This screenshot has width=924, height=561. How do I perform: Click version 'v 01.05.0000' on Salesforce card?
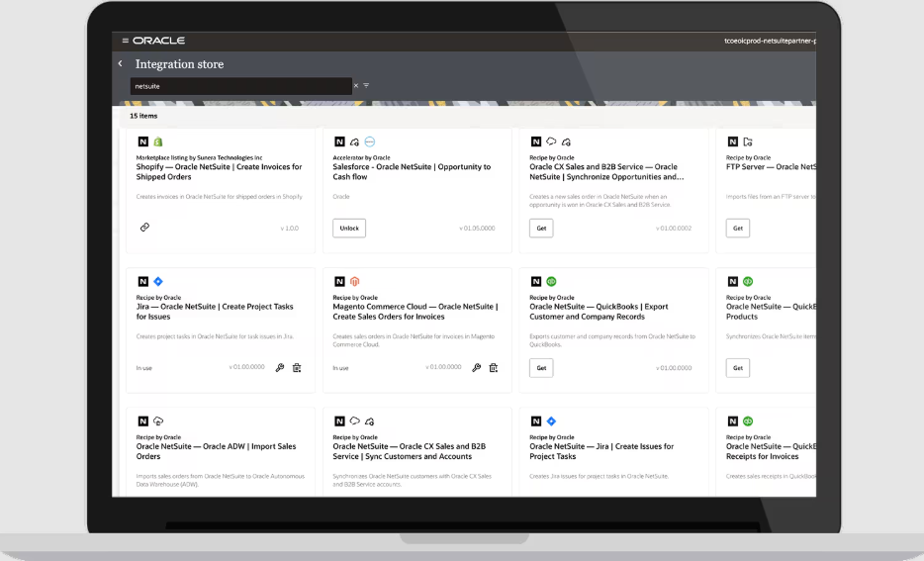pos(477,228)
